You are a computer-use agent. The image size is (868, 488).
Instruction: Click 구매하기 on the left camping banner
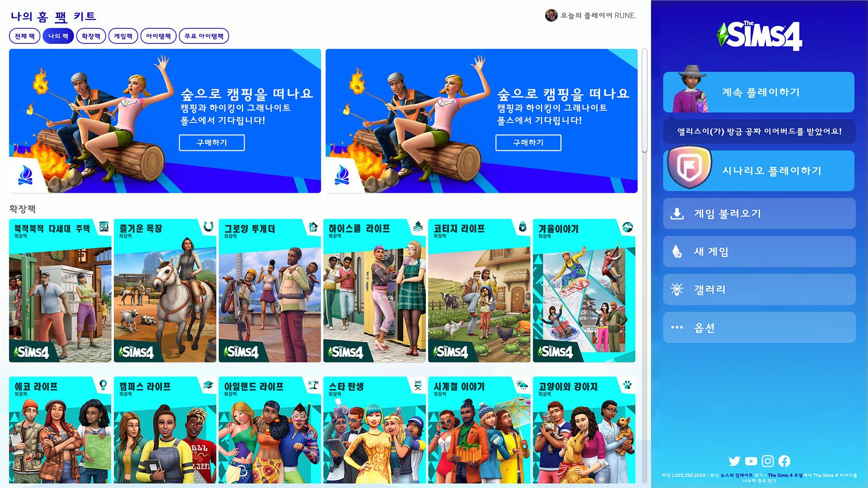coord(212,143)
